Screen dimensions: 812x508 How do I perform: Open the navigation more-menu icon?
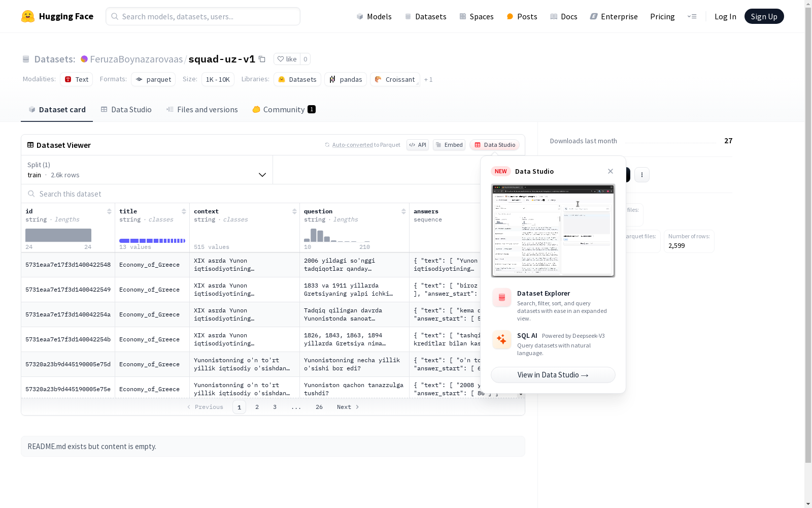click(x=692, y=16)
